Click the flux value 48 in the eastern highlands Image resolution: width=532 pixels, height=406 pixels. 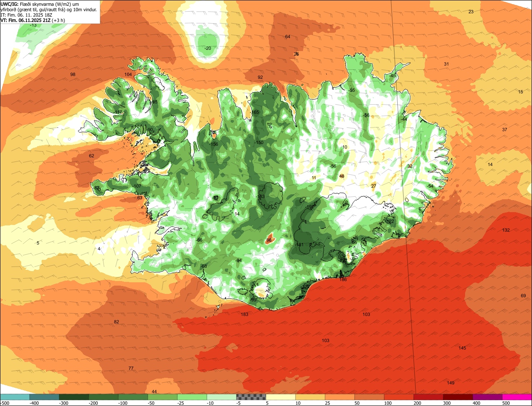(x=342, y=176)
